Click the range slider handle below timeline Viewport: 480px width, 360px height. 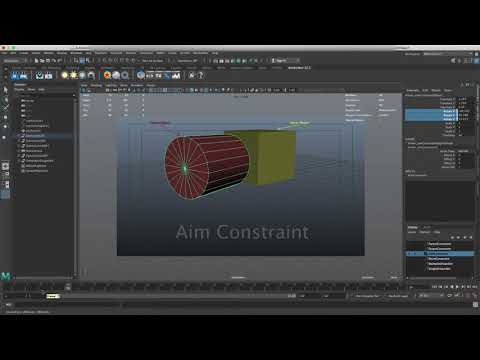53,296
